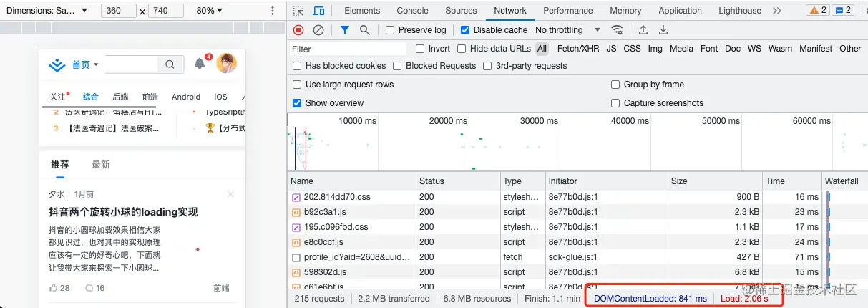
Task: Switch to the Console tab
Action: point(412,11)
